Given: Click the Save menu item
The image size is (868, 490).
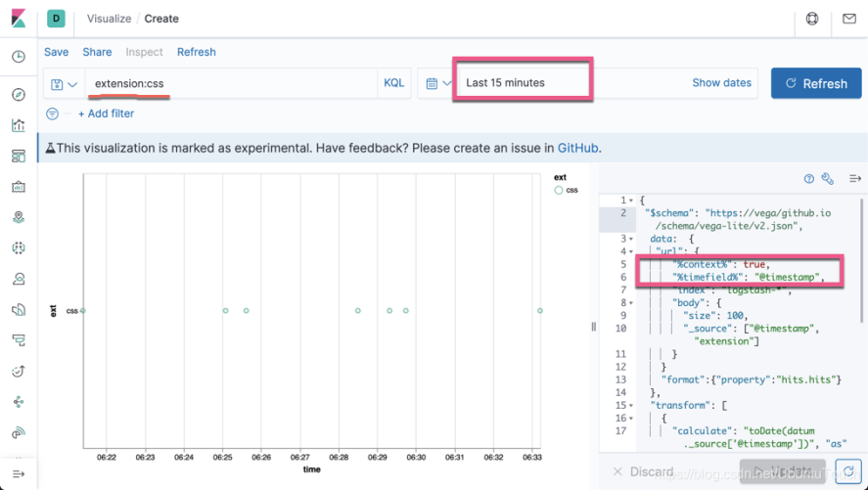Looking at the screenshot, I should click(57, 52).
